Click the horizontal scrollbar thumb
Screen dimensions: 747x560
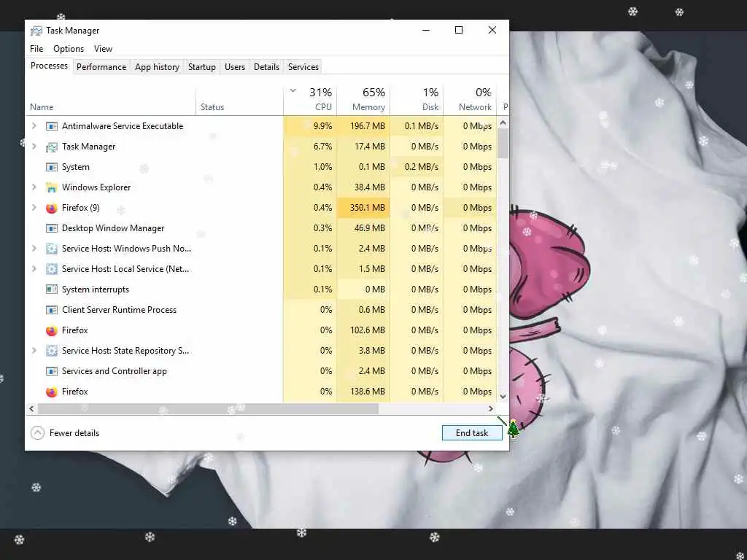208,408
